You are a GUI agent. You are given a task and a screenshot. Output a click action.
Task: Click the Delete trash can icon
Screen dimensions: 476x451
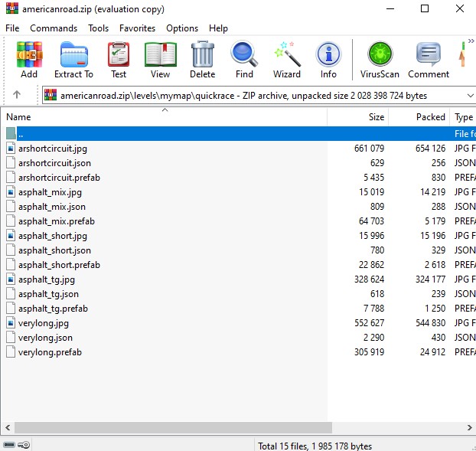click(203, 60)
